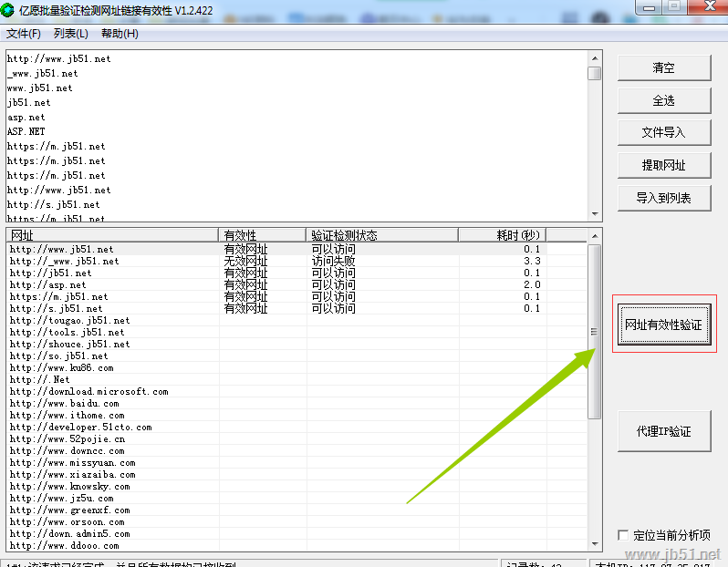Select the http://download.microsoft.com row
This screenshot has width=728, height=567.
point(297,392)
